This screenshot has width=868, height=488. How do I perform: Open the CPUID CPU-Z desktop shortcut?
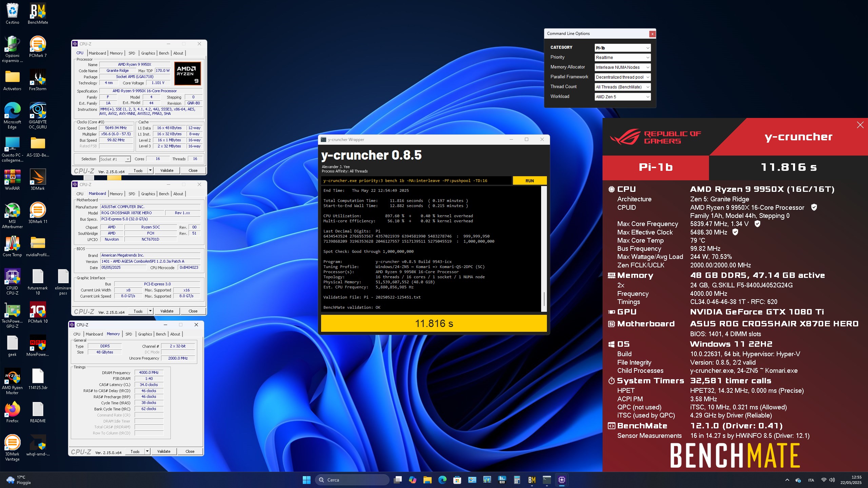tap(12, 282)
